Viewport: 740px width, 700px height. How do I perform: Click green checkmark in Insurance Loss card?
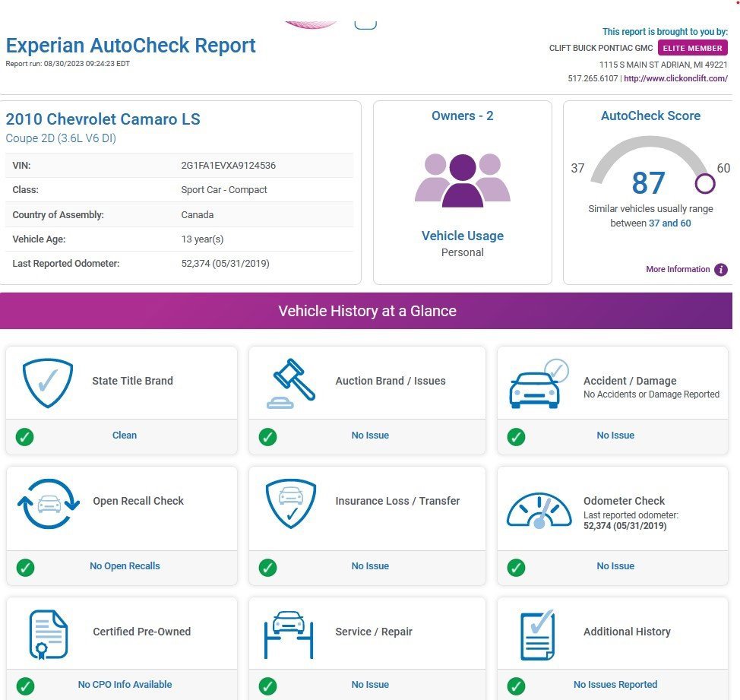(x=267, y=567)
